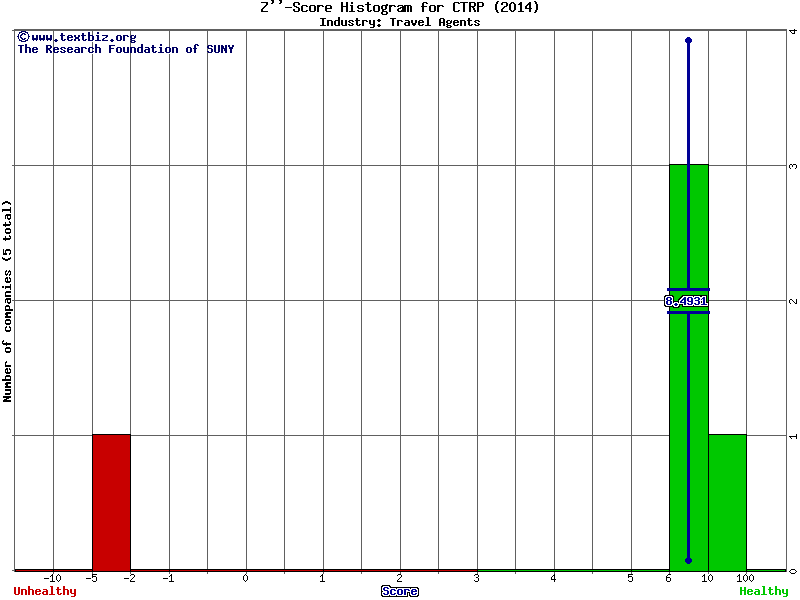Select the Z''-Score Histogram chart title
This screenshot has width=800, height=600.
coord(399,8)
